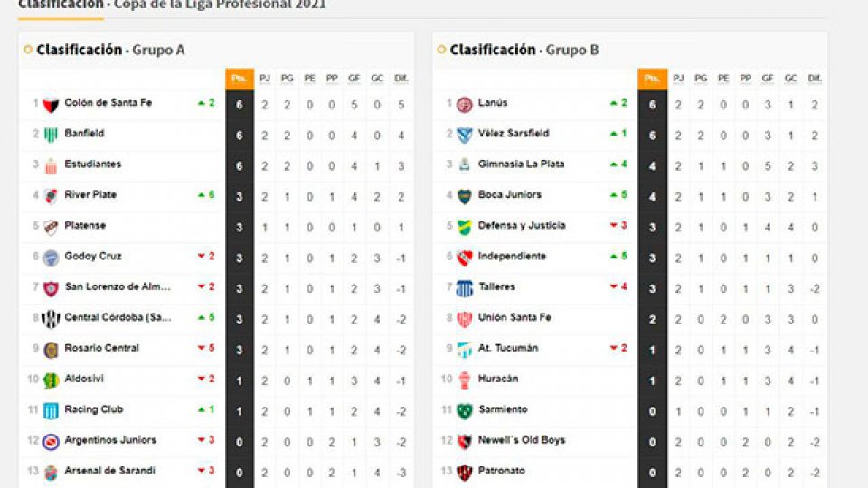This screenshot has height=488, width=868.
Task: Select the Clasificación tab at top
Action: coord(60,5)
